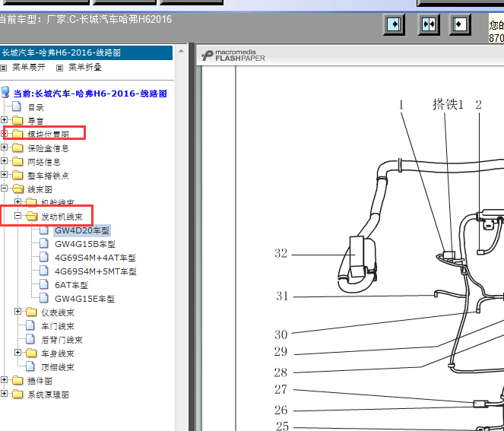
Task: Open the 后背门线束 page
Action: coord(62,340)
